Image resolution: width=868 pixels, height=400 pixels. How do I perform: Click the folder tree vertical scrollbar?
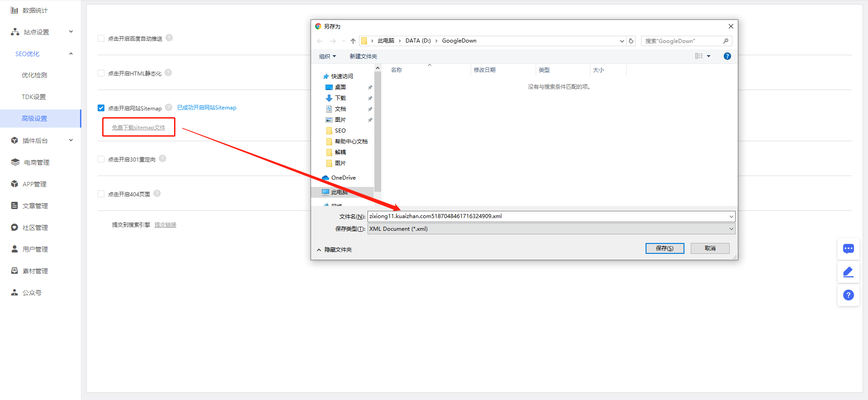click(x=378, y=131)
